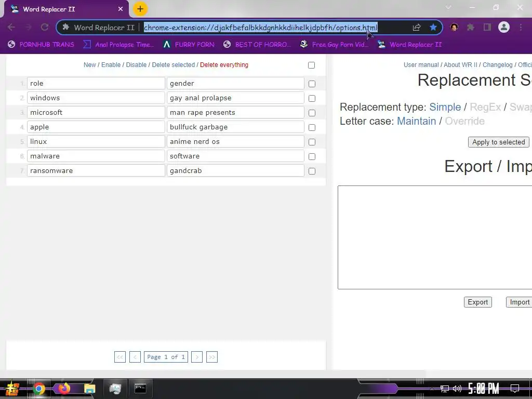The width and height of the screenshot is (532, 399).
Task: Check the box for the windows row
Action: tap(312, 98)
